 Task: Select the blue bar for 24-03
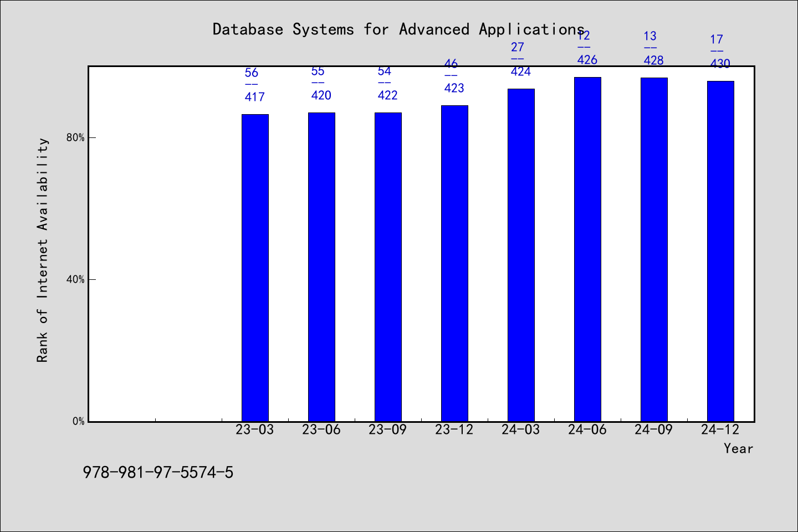point(521,255)
